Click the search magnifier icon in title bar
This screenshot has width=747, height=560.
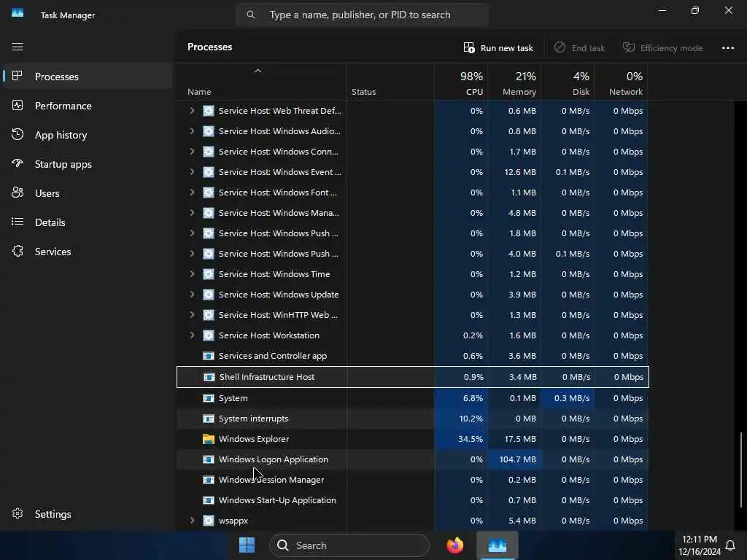pyautogui.click(x=251, y=15)
